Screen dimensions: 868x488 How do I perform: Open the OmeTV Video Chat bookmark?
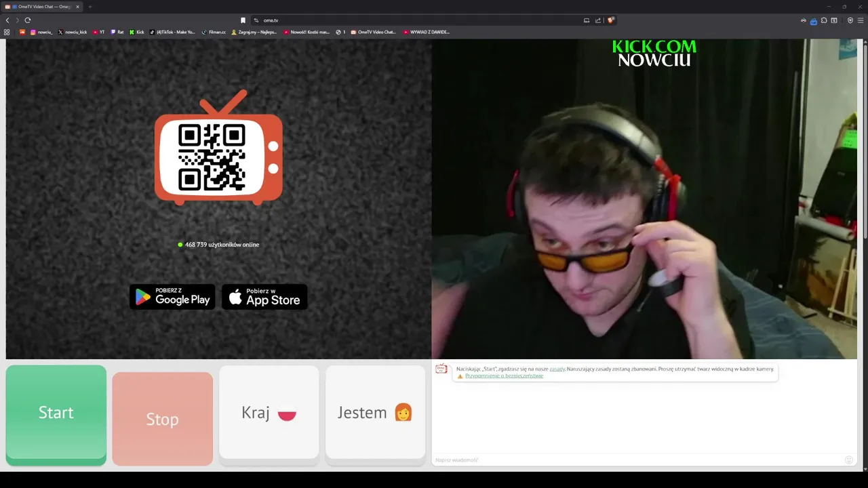(373, 32)
